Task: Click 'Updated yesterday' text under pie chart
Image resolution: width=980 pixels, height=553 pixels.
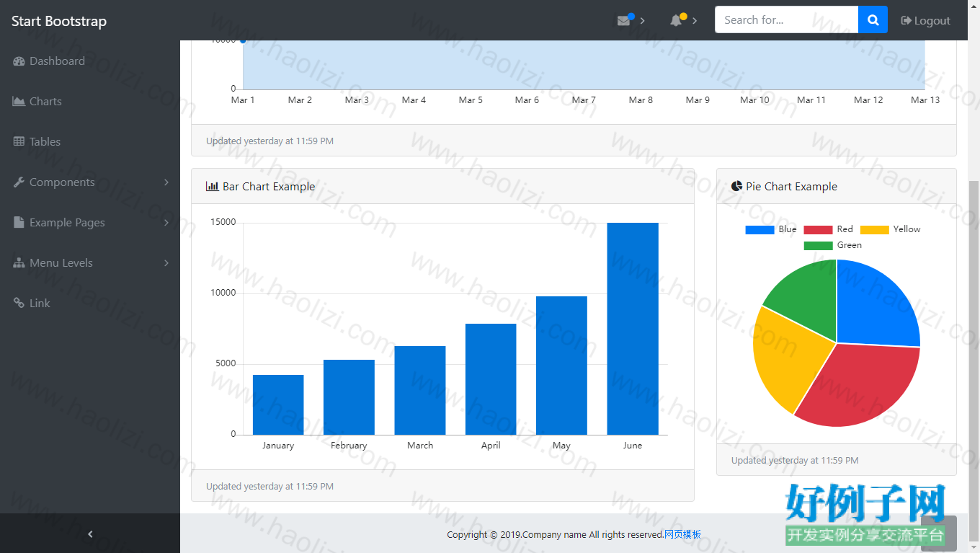Action: [795, 460]
